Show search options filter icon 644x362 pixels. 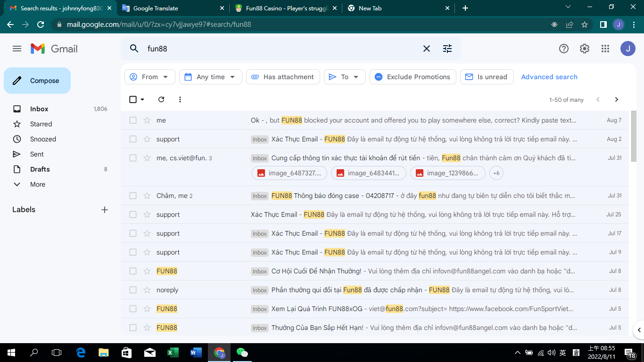click(447, 49)
